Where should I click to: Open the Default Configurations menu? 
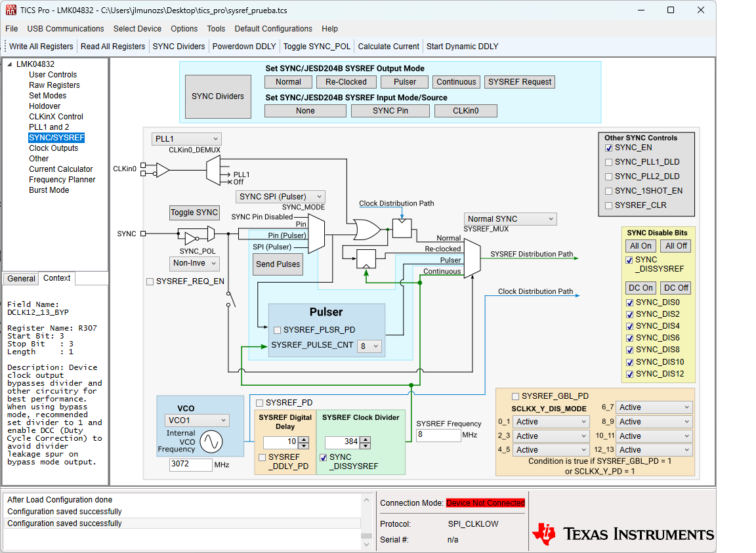tap(274, 28)
